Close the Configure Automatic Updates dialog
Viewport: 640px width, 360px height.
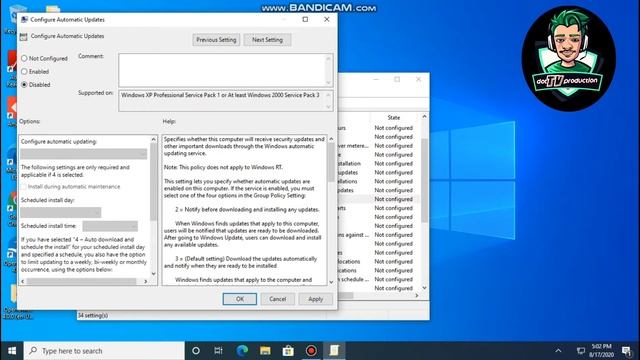tap(327, 19)
